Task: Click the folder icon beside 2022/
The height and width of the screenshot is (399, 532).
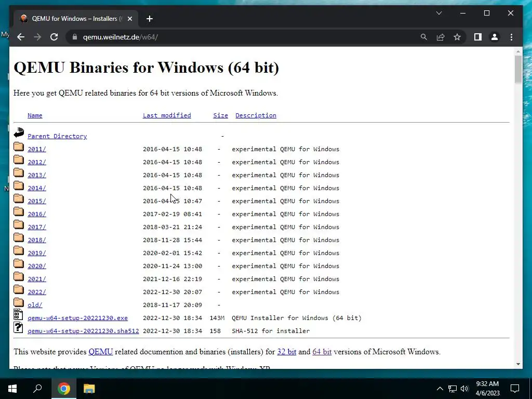Action: click(19, 290)
